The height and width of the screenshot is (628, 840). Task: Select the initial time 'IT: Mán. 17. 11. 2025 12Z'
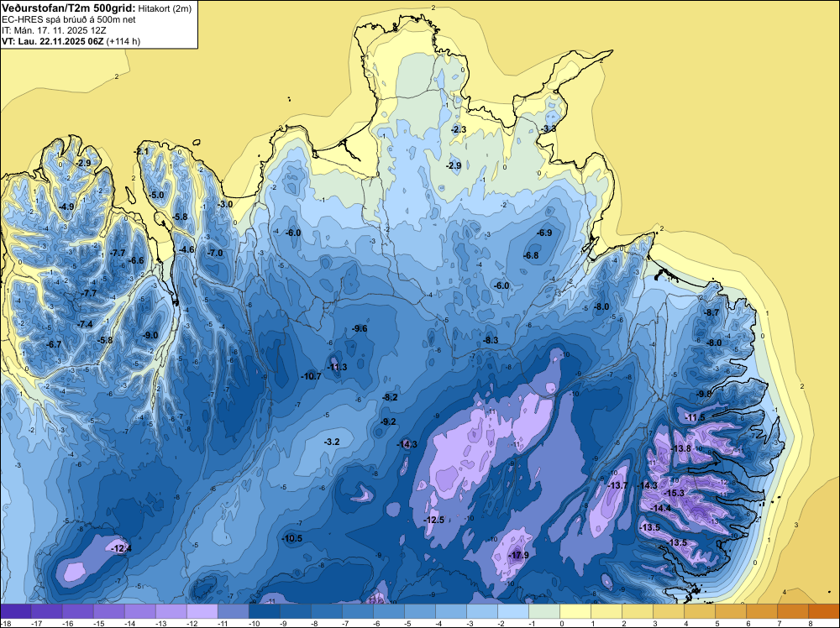(x=54, y=30)
